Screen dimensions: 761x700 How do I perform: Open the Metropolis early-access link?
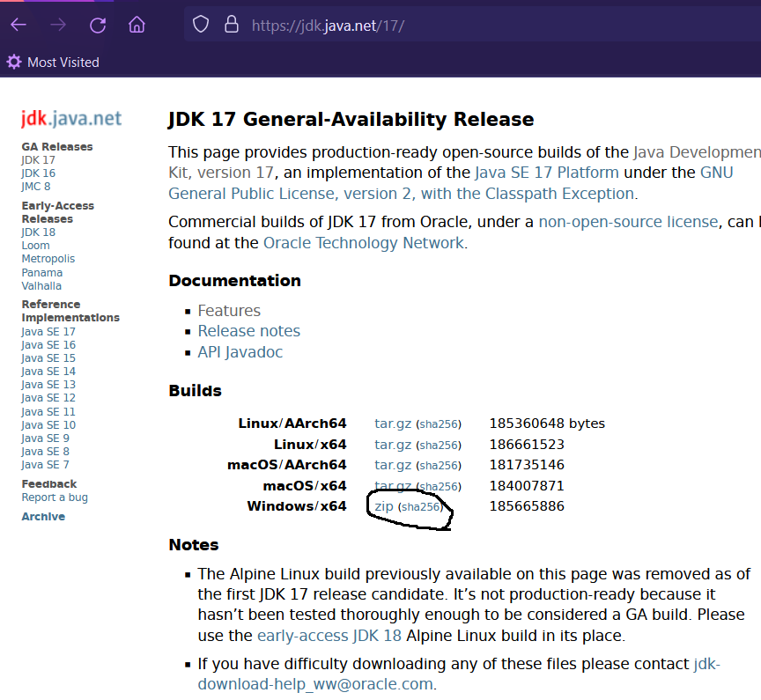pyautogui.click(x=48, y=259)
